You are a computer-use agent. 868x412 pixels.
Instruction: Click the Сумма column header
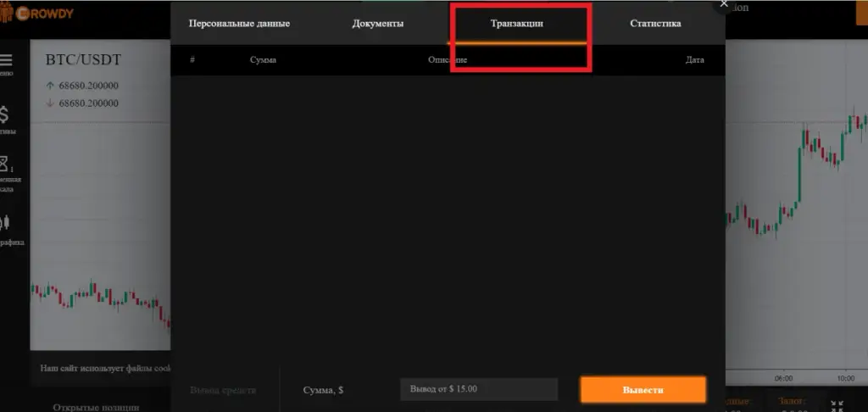point(263,60)
